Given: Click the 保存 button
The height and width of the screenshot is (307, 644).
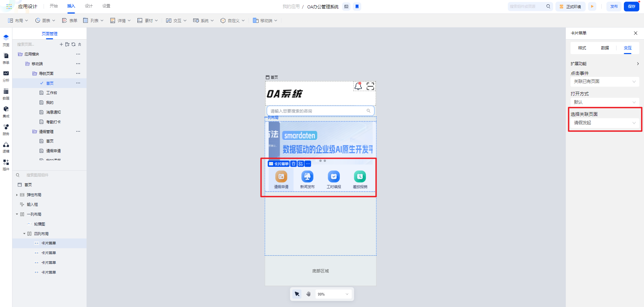Looking at the screenshot, I should click(632, 6).
